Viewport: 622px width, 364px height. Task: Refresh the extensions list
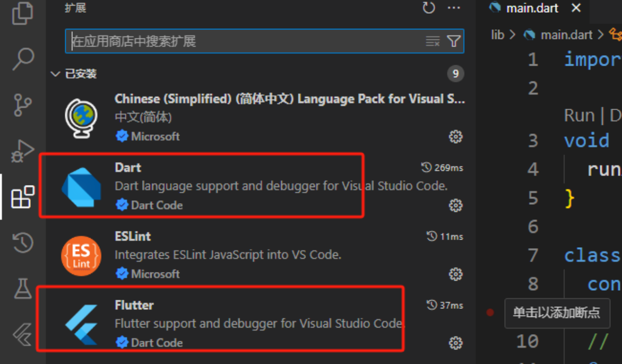coord(429,8)
